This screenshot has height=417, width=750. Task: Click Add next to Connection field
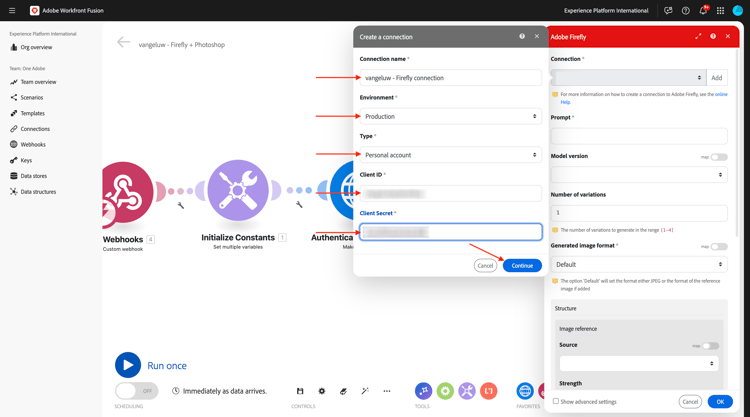[x=717, y=77]
